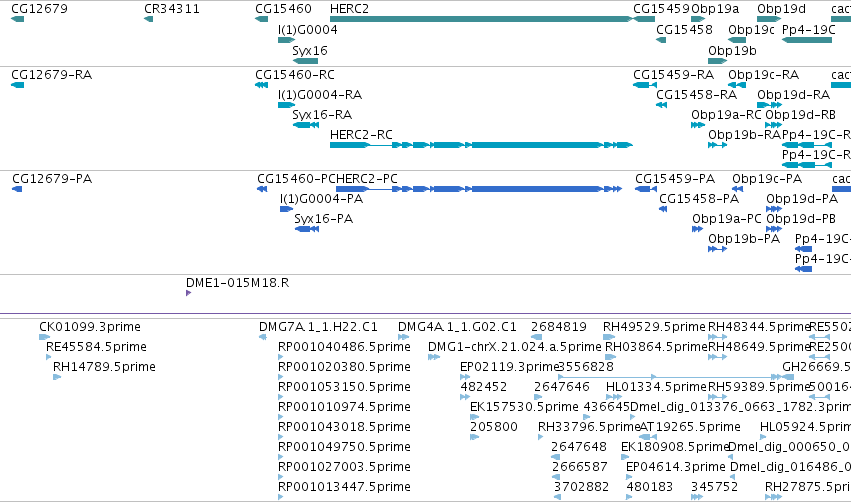
Task: Select the Syx16 gene label
Action: [x=310, y=50]
